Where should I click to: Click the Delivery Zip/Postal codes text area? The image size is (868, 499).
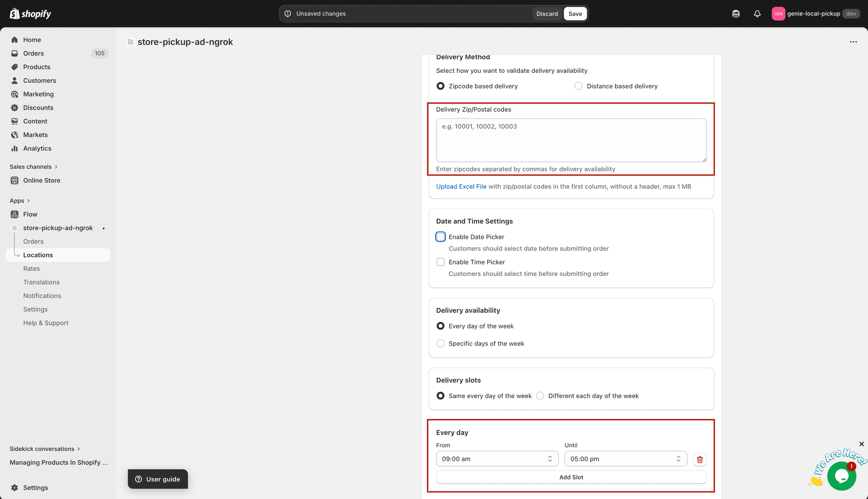tap(571, 140)
